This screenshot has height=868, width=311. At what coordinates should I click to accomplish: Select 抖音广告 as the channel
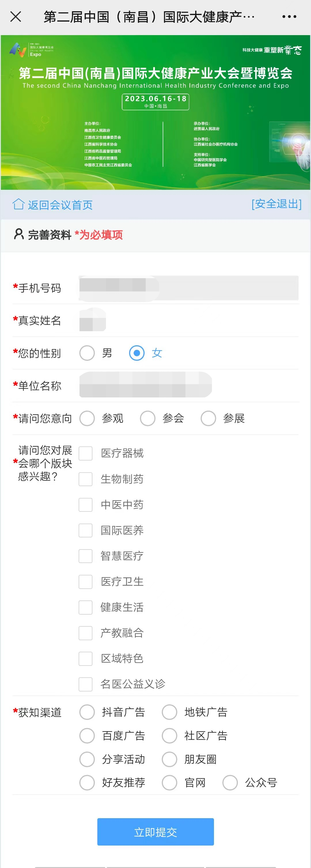point(87,712)
